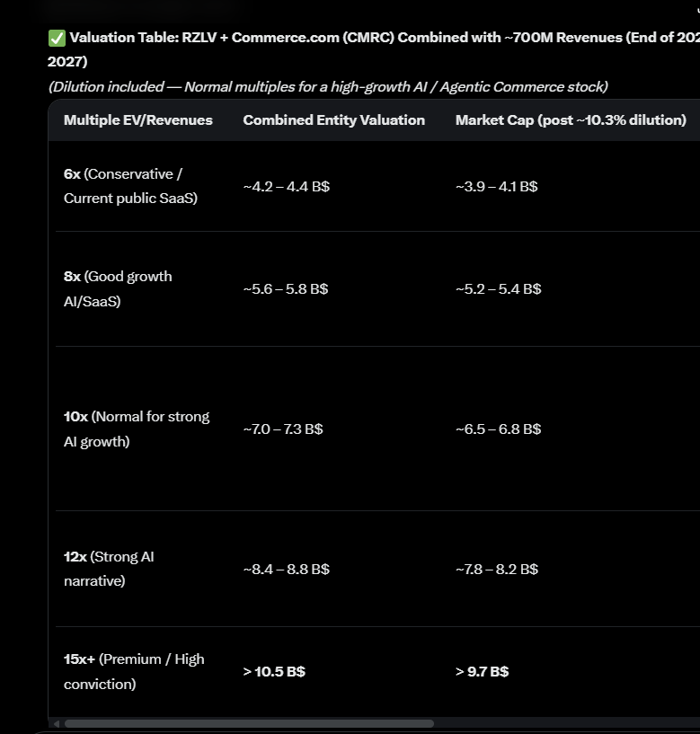This screenshot has width=700, height=734.
Task: Click the '10x (Normal for strong AI growth)' cell
Action: pyautogui.click(x=137, y=429)
